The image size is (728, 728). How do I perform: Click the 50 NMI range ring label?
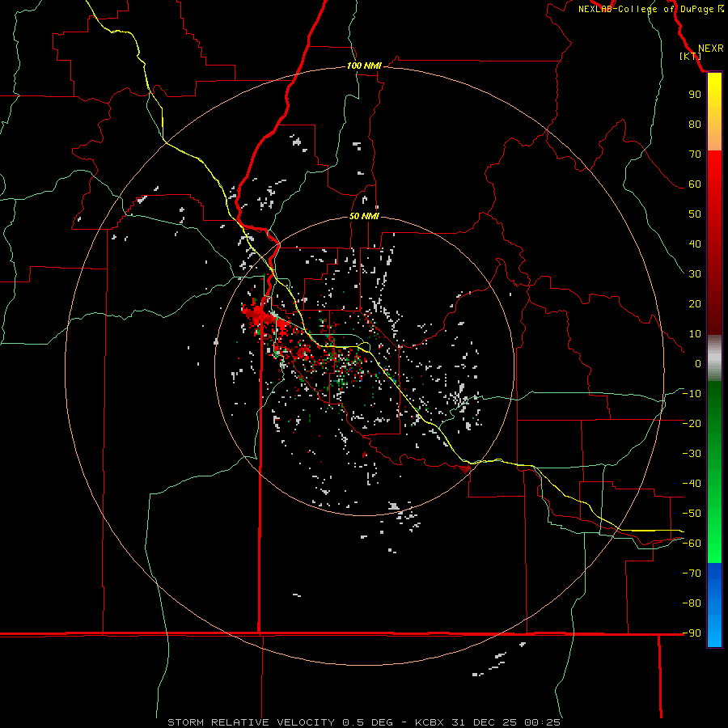coord(364,216)
